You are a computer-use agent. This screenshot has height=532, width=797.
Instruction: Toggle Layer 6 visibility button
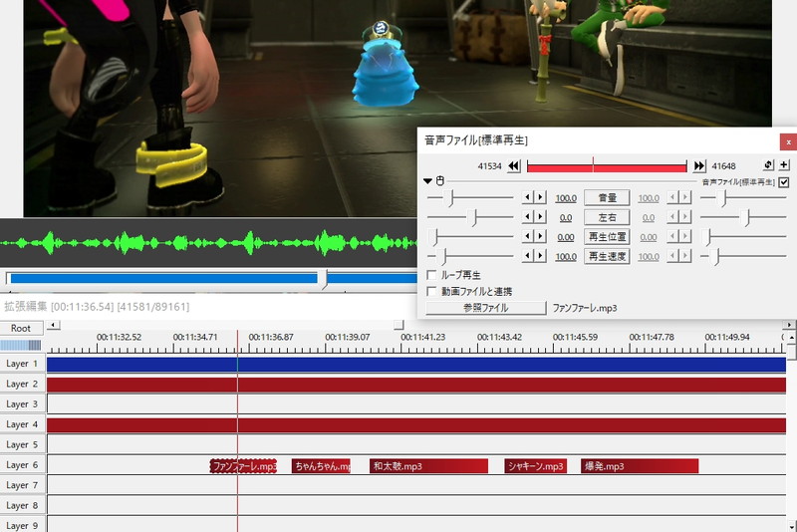coord(22,465)
